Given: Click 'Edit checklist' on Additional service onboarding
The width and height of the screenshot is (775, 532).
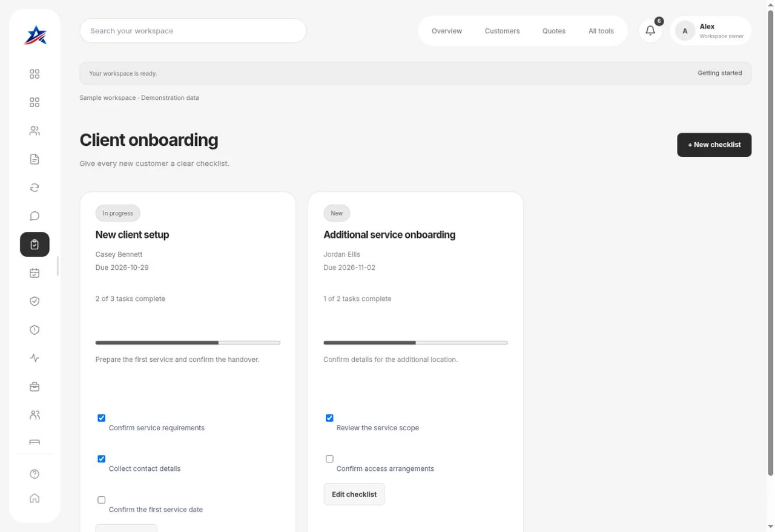Looking at the screenshot, I should (x=354, y=494).
